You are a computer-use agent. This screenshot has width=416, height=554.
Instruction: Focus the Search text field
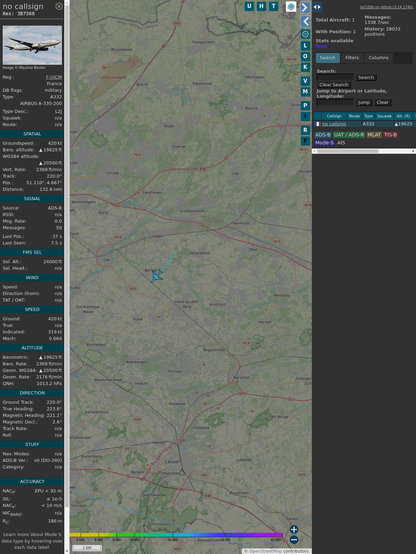tap(335, 77)
